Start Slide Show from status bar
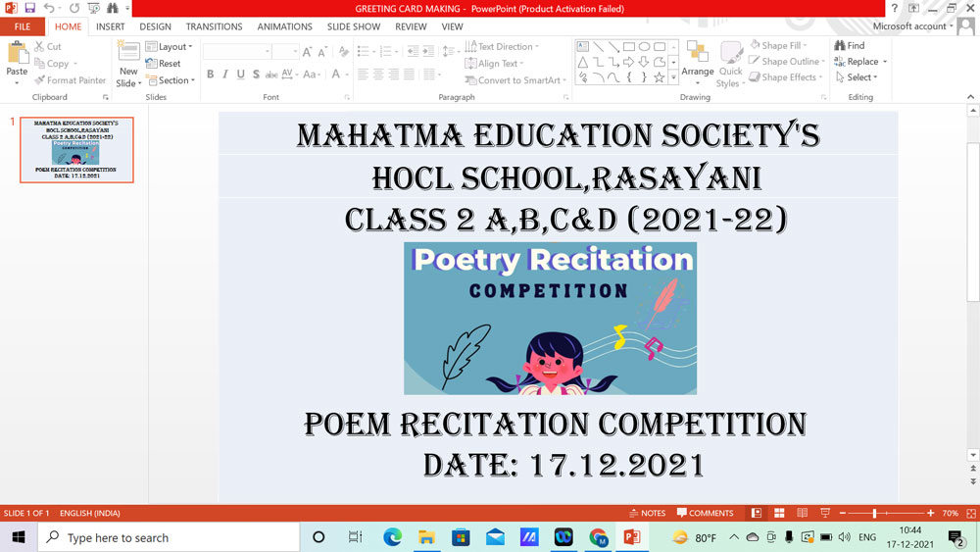 (x=824, y=513)
